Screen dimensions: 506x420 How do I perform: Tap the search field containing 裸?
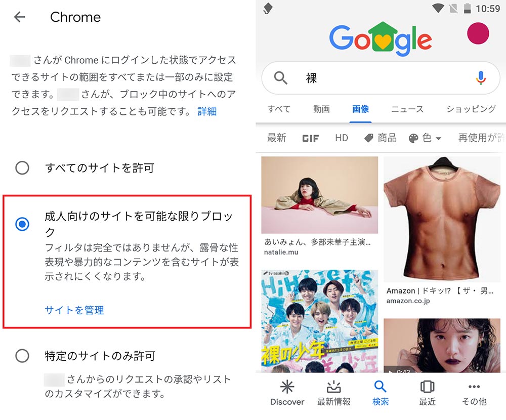(x=381, y=78)
